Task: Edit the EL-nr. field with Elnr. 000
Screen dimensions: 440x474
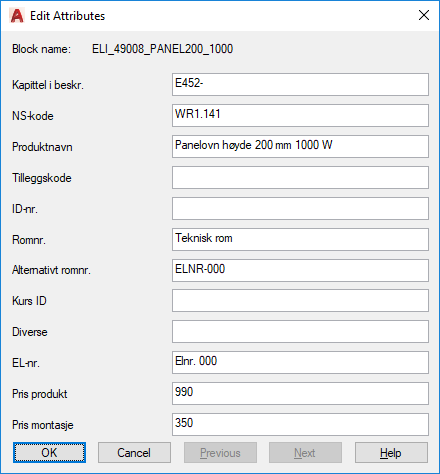Action: [300, 363]
